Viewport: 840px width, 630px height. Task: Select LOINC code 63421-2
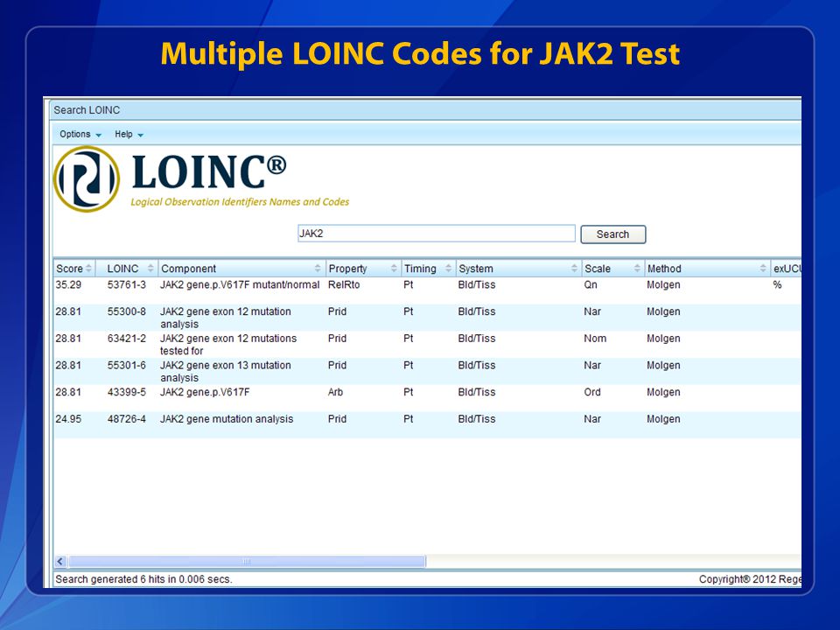click(126, 339)
